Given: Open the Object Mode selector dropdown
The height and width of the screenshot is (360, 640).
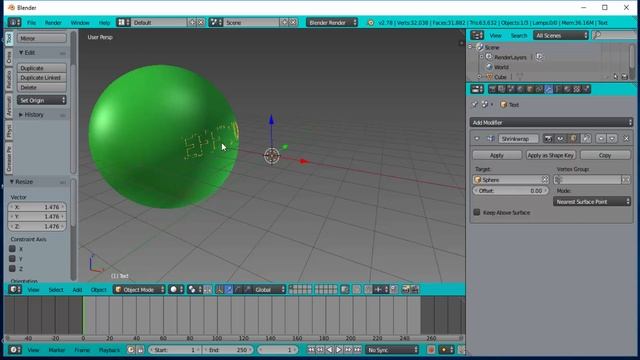Looking at the screenshot, I should coord(139,289).
